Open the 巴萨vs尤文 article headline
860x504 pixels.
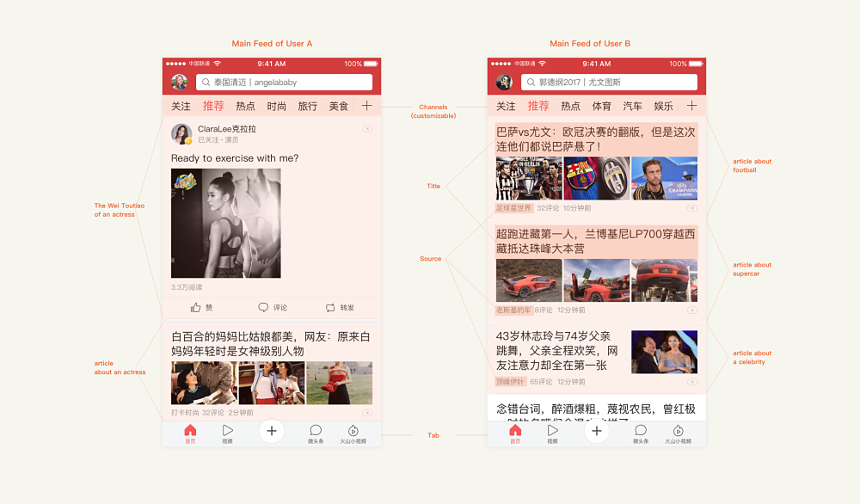point(595,139)
